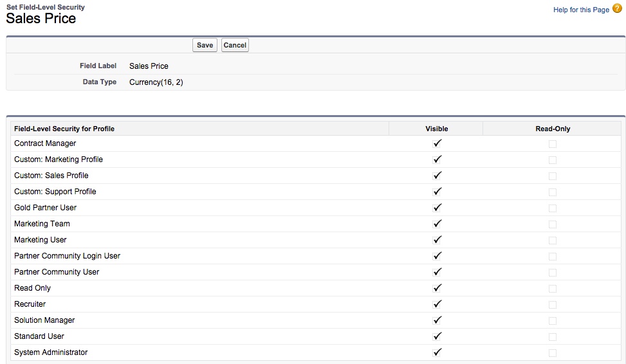Toggle Visible checkbox for Marketing Team
This screenshot has height=364, width=626.
pos(437,224)
